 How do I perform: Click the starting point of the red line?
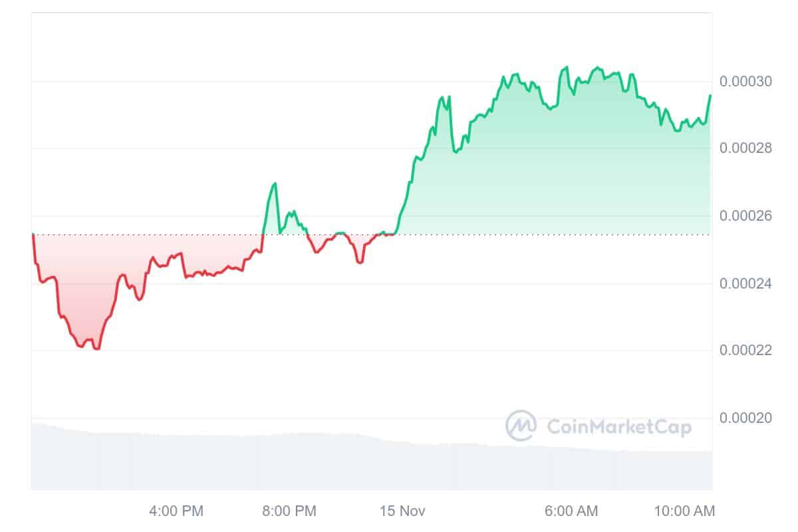pos(33,234)
